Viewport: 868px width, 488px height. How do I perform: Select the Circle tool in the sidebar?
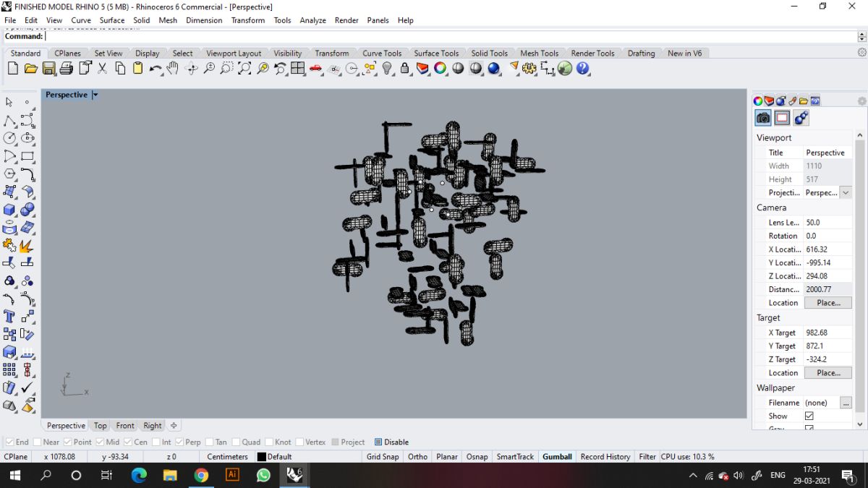tap(9, 138)
